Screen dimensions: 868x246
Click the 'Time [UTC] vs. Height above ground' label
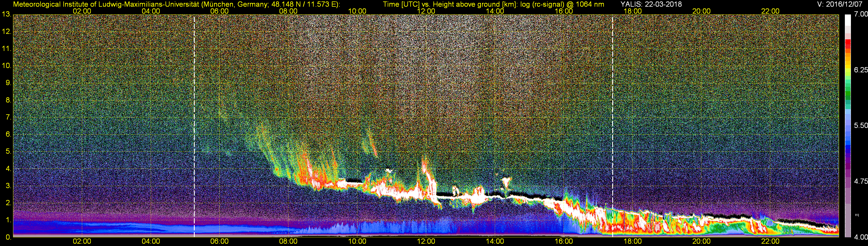point(450,4)
